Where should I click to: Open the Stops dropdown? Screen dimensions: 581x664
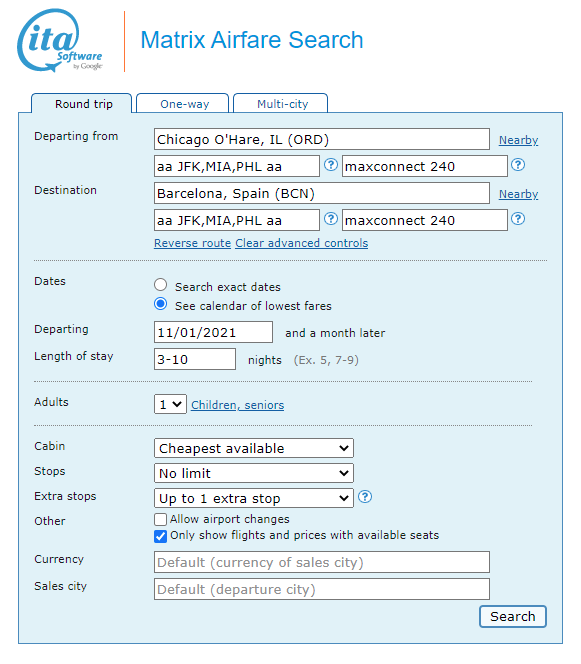[254, 473]
